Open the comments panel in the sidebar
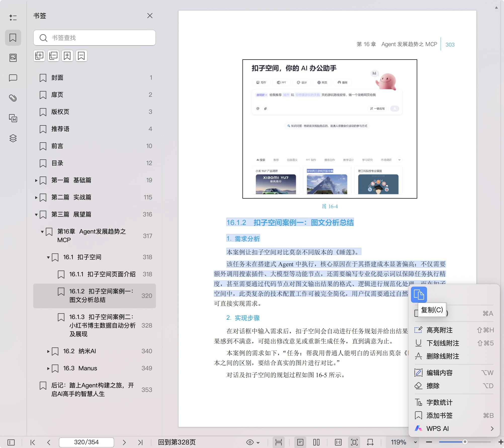The image size is (504, 448). (x=13, y=78)
